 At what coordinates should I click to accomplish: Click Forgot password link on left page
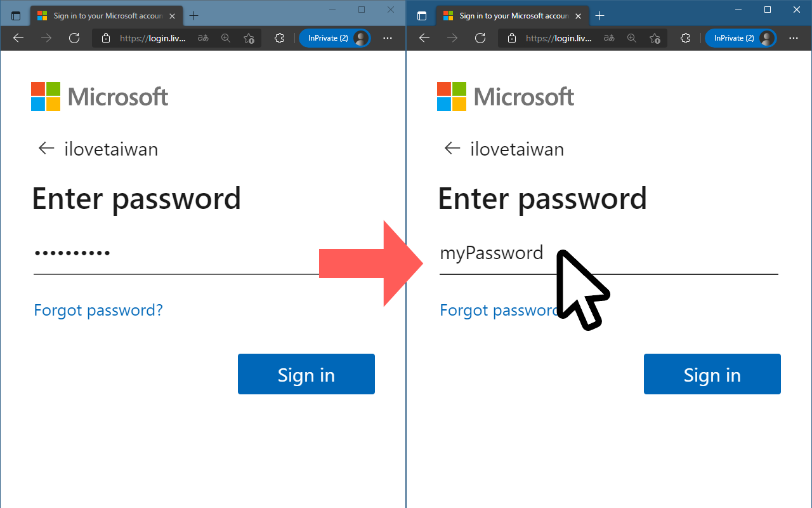click(x=98, y=310)
